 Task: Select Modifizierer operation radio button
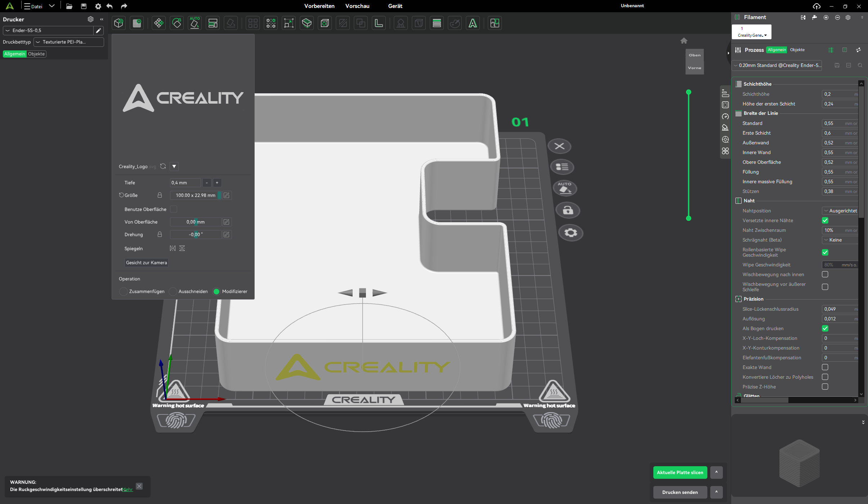click(216, 292)
